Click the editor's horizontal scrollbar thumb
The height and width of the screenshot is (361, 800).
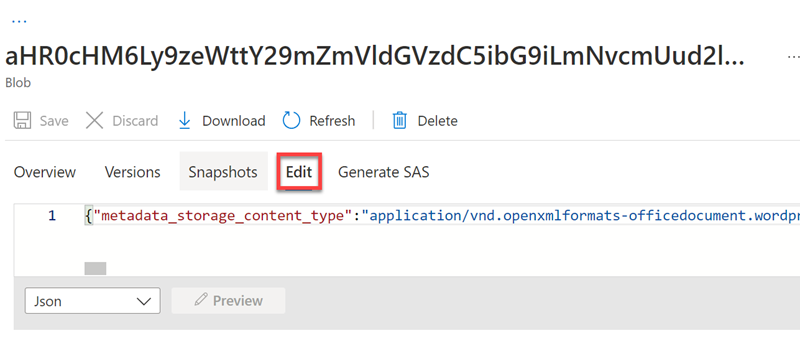click(x=95, y=268)
